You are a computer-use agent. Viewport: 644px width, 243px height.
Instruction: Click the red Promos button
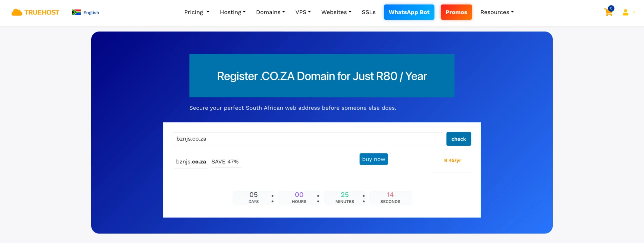[x=456, y=12]
